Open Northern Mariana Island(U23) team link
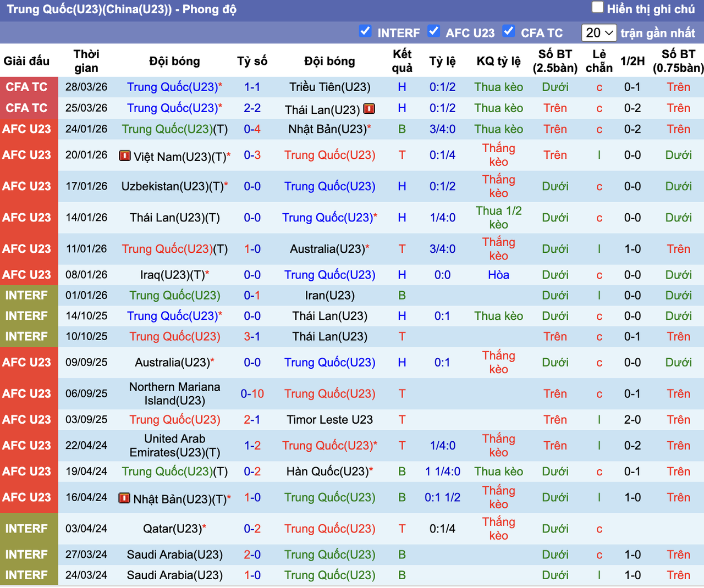704x588 pixels. click(x=175, y=394)
